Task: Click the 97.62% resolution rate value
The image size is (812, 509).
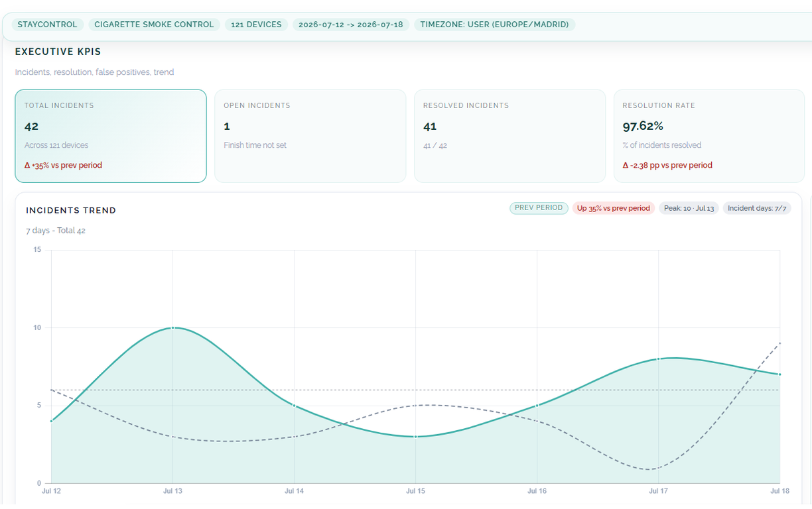Action: coord(643,126)
